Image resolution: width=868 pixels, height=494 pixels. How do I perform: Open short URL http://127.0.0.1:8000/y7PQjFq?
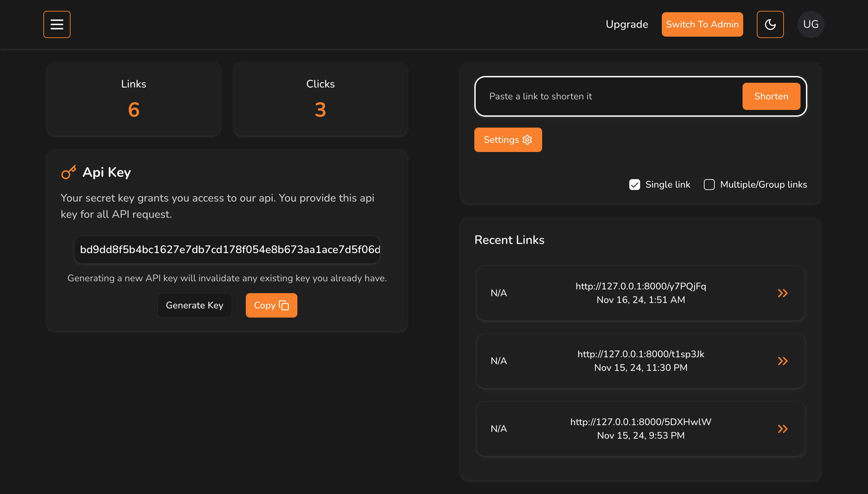coord(640,286)
